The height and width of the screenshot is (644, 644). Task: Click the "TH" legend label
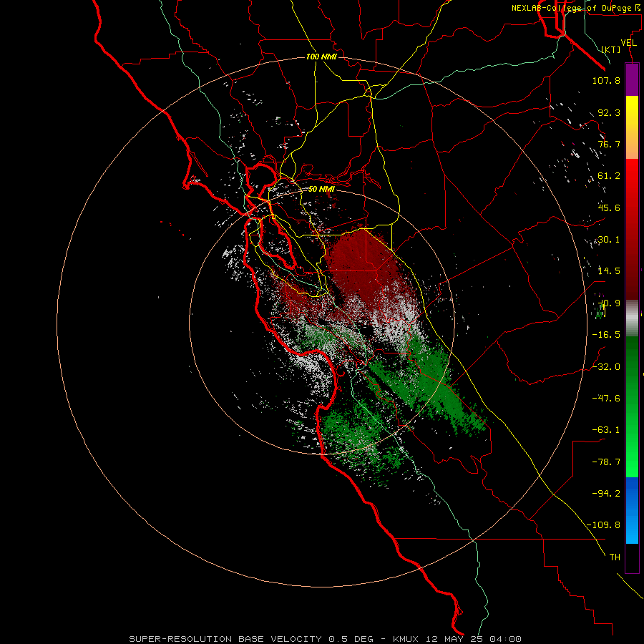(615, 557)
